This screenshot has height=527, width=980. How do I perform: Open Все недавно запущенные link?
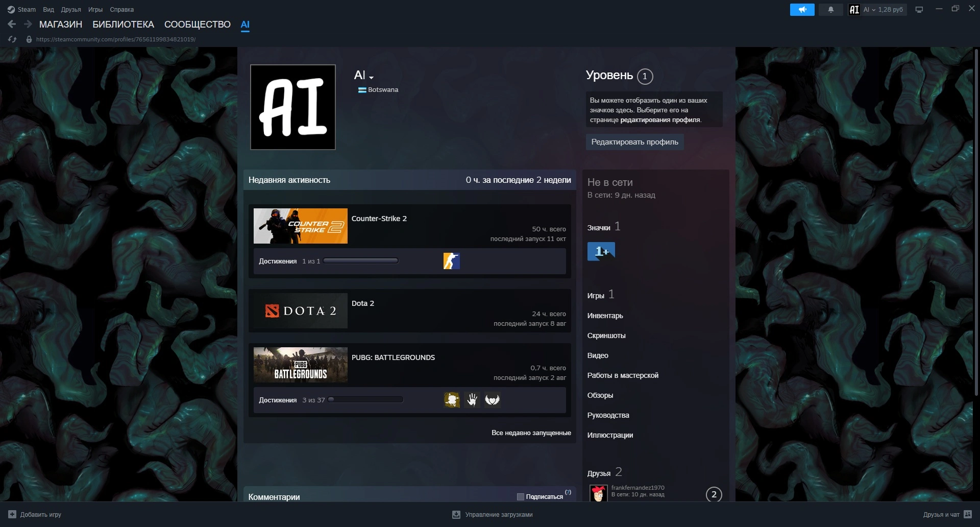531,433
